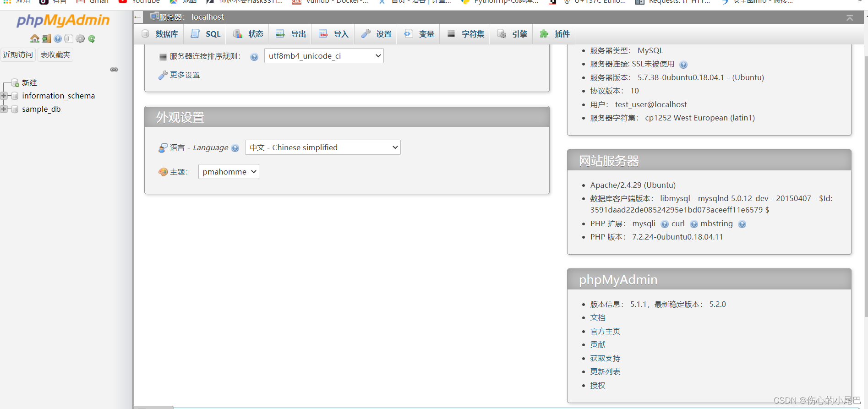Open the 文档 documentation link
Image resolution: width=868 pixels, height=409 pixels.
598,317
